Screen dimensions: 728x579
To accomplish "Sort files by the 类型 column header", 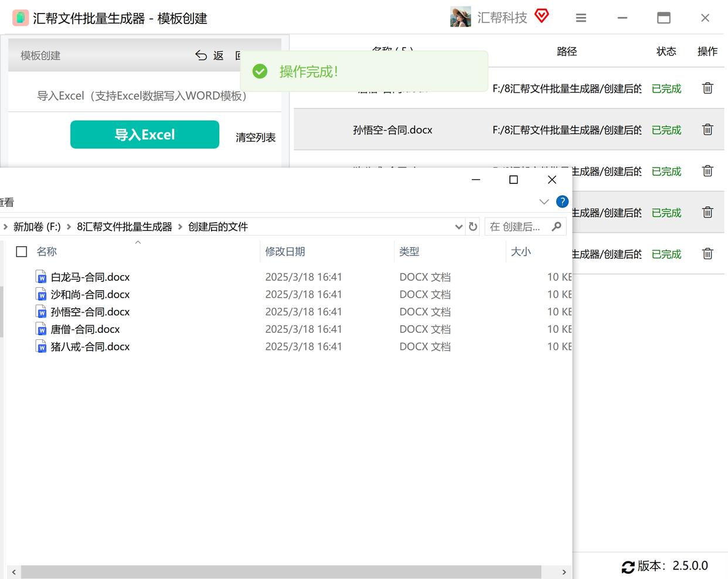I will pos(409,251).
